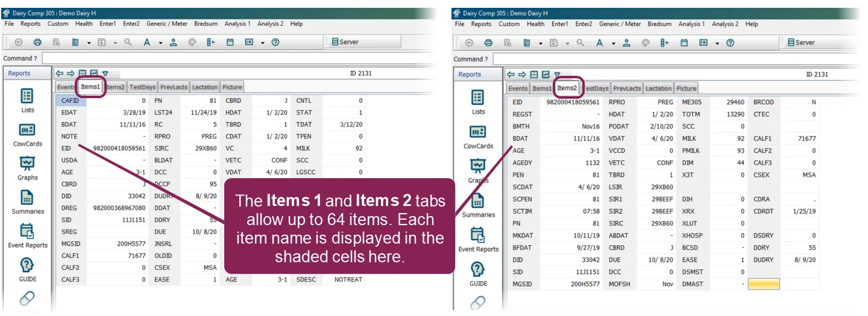This screenshot has height=316, width=868.
Task: Open Event Reports in left window sidebar
Action: tap(28, 236)
